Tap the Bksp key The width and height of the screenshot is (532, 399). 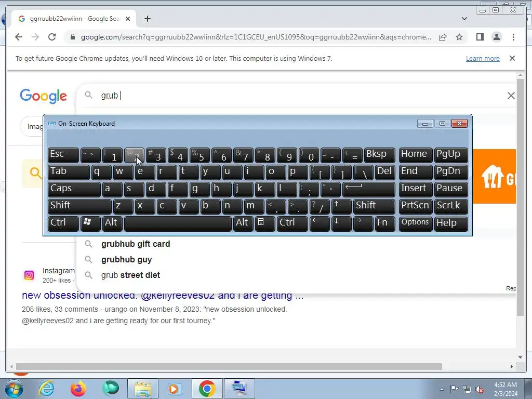(x=380, y=155)
